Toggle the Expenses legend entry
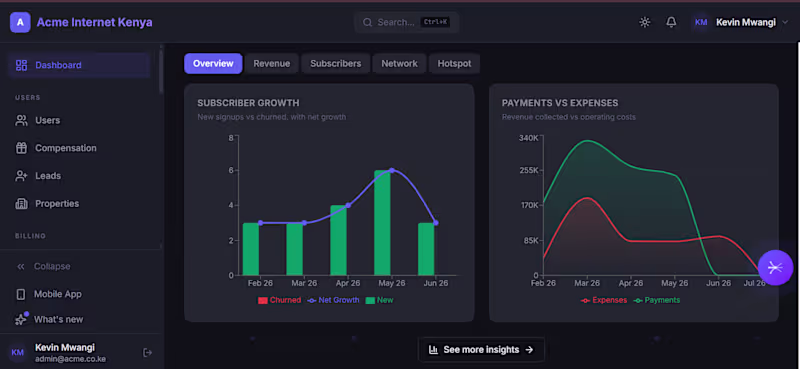Viewport: 800px width, 369px height. 604,300
